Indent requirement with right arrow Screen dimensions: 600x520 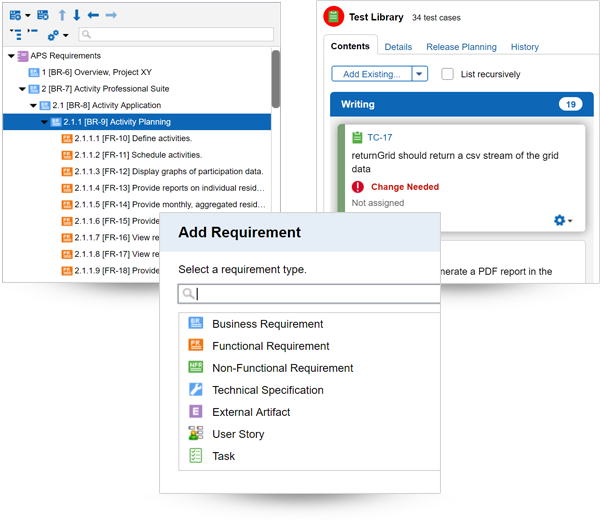coord(111,15)
